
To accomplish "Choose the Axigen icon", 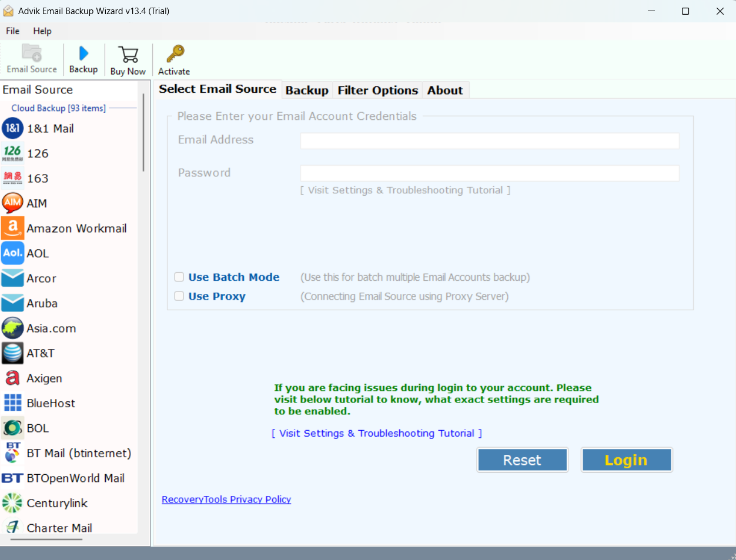I will pyautogui.click(x=12, y=378).
